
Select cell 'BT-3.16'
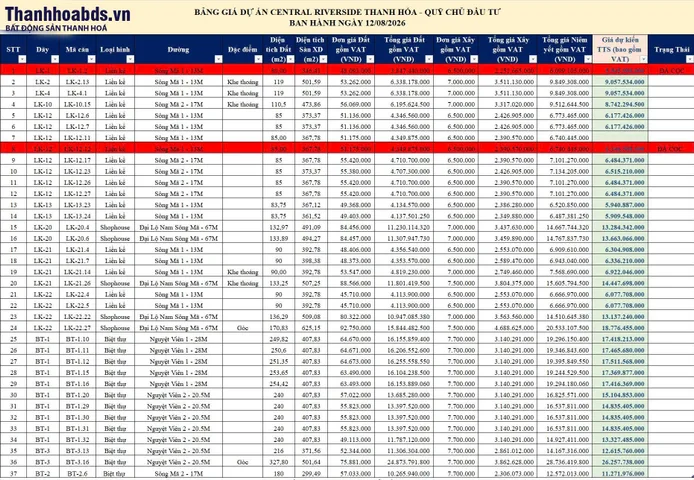point(77,462)
